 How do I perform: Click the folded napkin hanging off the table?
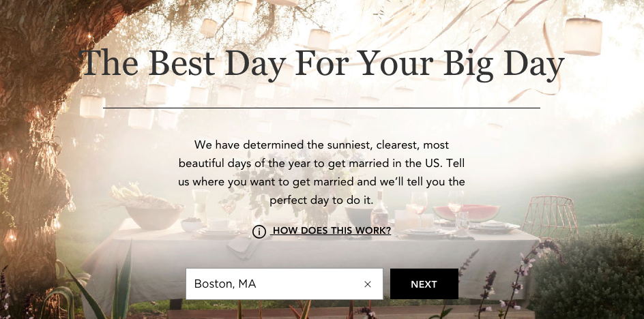[243, 247]
